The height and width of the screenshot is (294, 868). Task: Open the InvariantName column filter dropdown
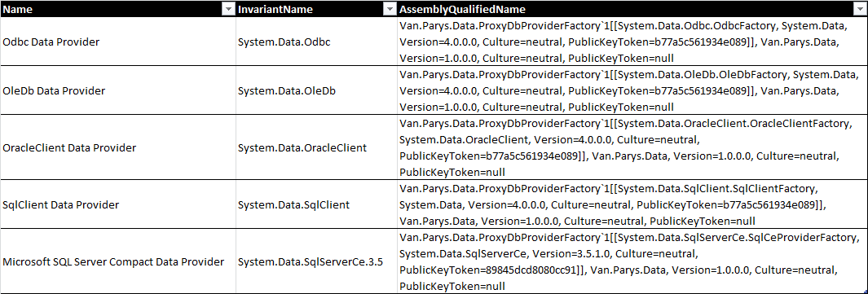388,10
